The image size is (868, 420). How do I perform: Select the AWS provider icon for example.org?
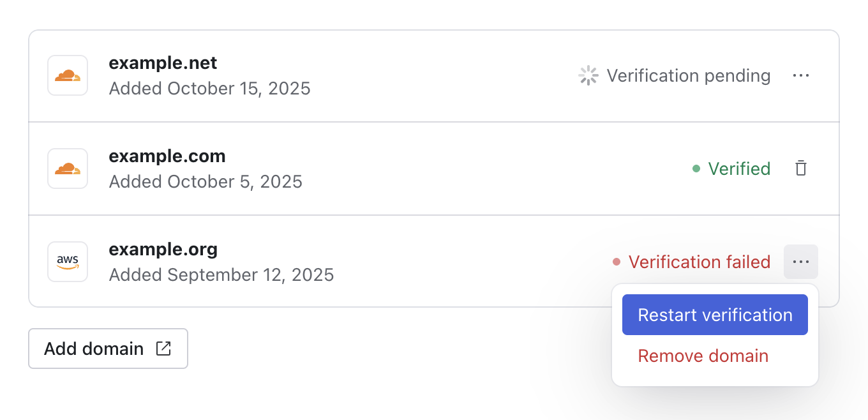tap(67, 261)
